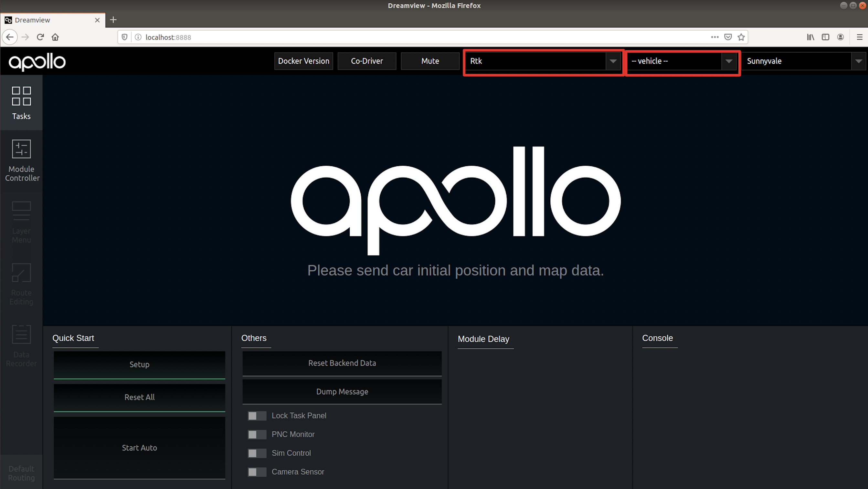868x489 pixels.
Task: Click the Setup quick start button
Action: [139, 364]
